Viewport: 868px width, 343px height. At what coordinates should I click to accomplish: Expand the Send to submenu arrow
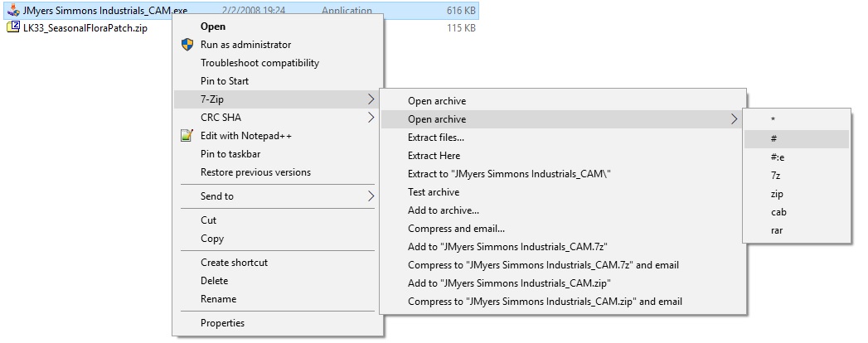coord(371,196)
